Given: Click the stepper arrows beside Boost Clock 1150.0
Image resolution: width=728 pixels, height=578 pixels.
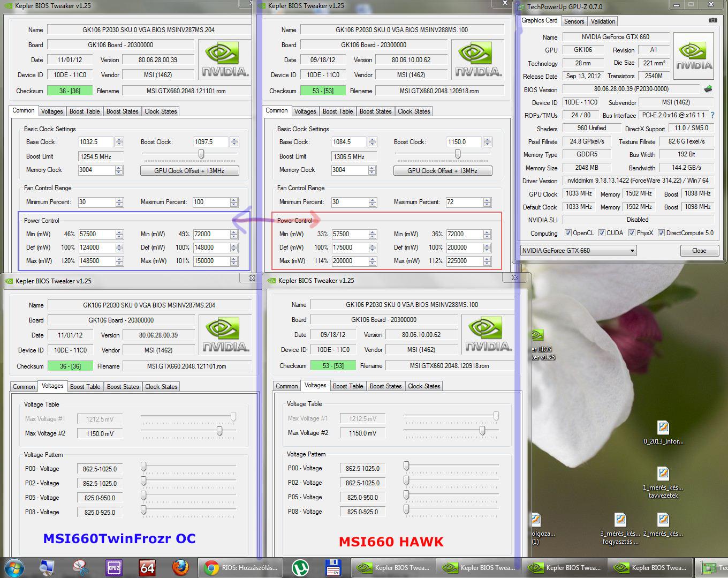Looking at the screenshot, I should (487, 142).
